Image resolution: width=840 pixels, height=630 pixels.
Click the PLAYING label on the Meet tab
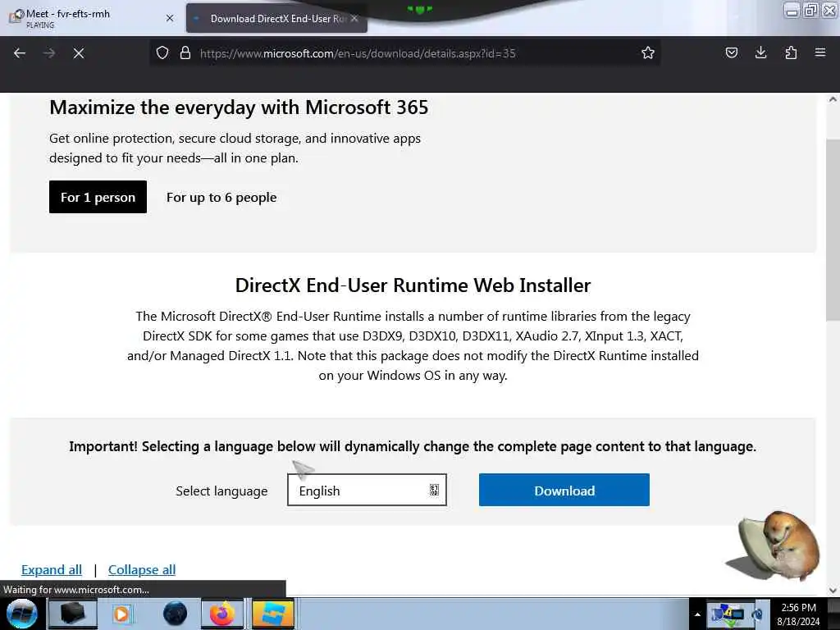[40, 25]
